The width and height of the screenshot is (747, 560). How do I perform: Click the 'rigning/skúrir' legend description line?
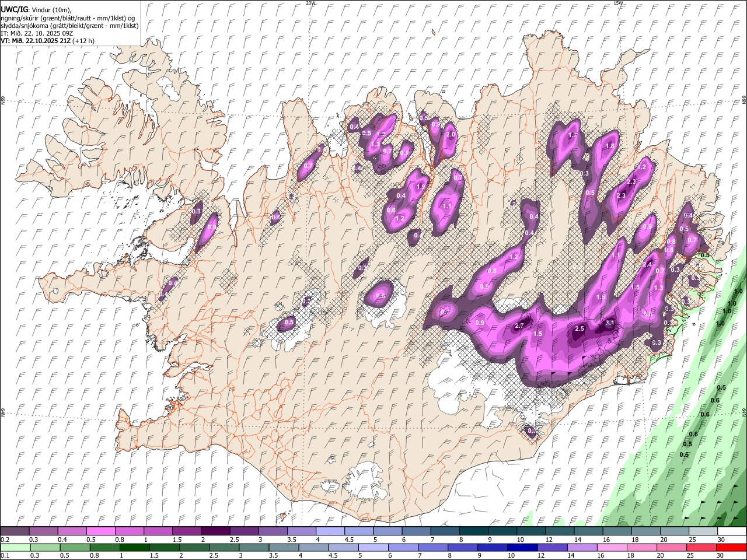click(x=68, y=18)
